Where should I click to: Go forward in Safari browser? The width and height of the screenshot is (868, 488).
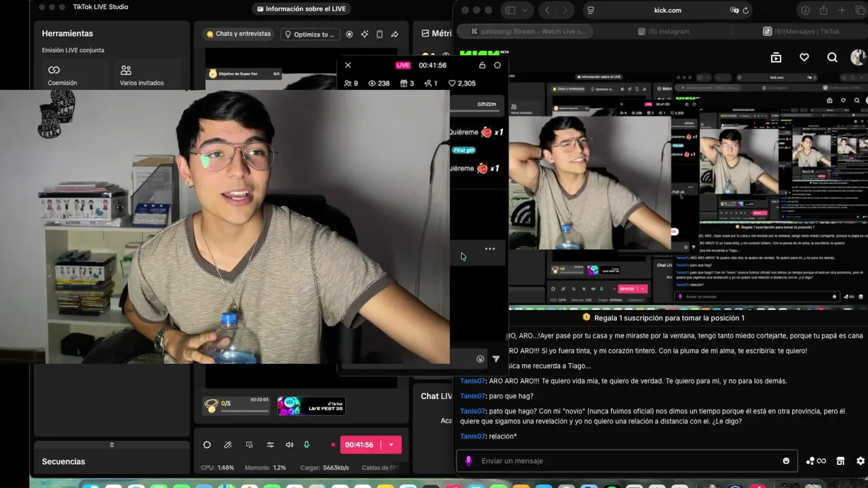pos(564,10)
